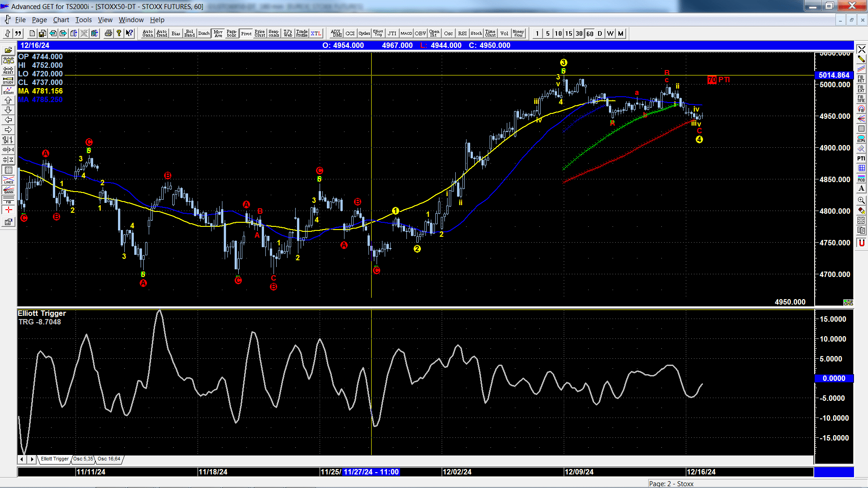Go to next page icon
The image size is (868, 488).
coord(63,33)
